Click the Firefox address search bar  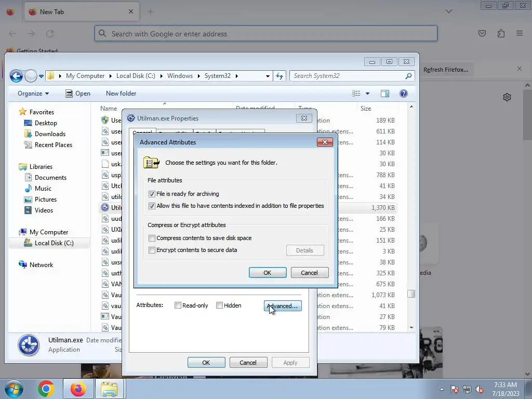pyautogui.click(x=266, y=34)
